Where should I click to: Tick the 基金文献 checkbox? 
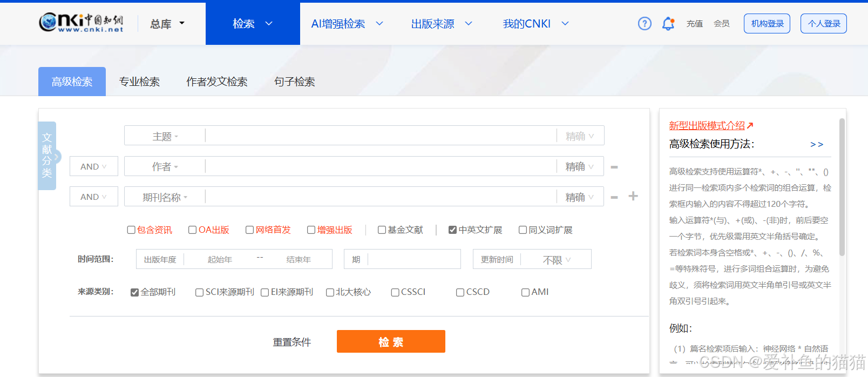tap(382, 230)
